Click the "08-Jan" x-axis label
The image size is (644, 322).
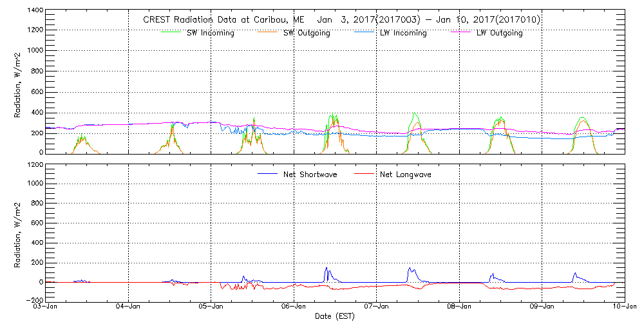tap(459, 307)
